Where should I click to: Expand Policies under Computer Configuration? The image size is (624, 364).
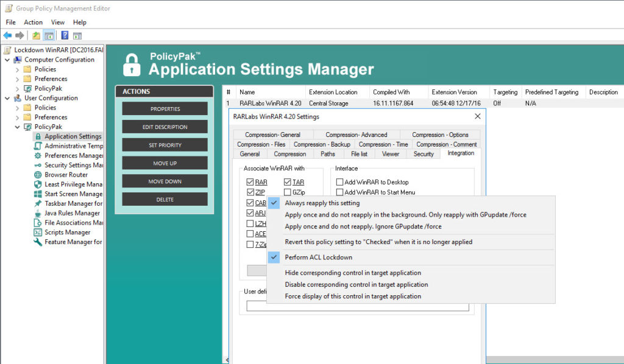coord(17,69)
